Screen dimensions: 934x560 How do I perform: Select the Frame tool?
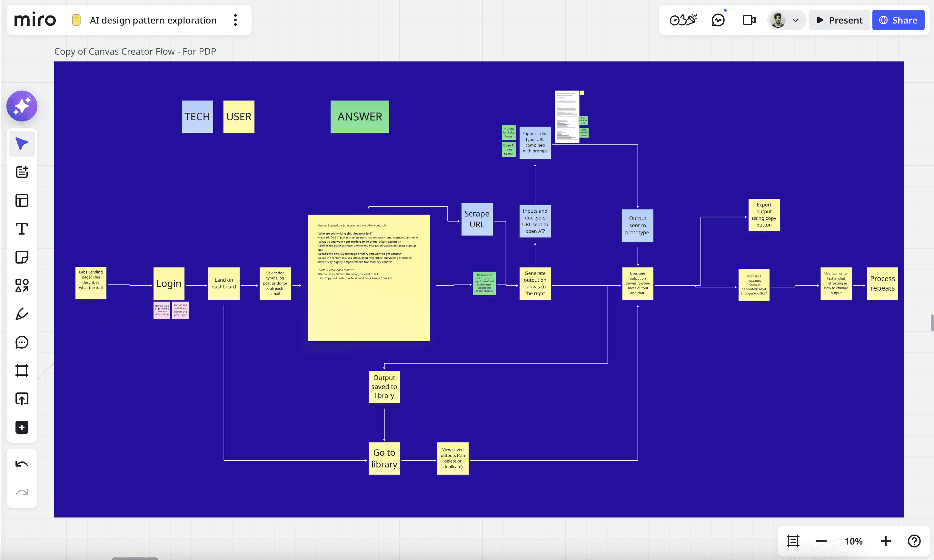pos(22,371)
